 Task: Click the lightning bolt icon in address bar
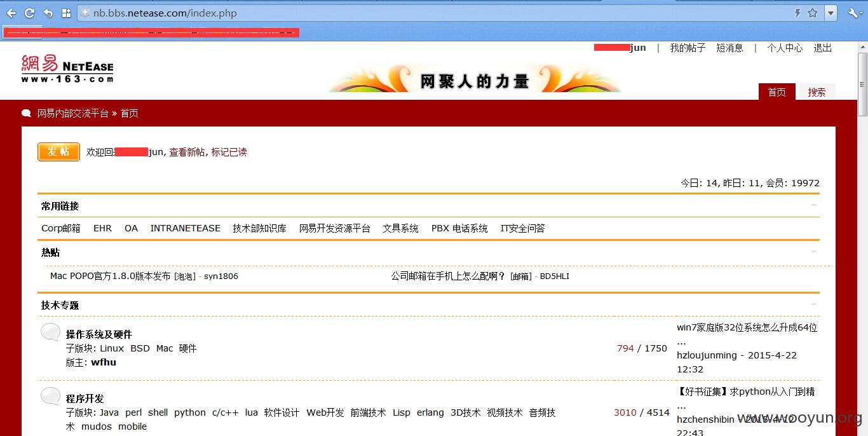tap(797, 13)
